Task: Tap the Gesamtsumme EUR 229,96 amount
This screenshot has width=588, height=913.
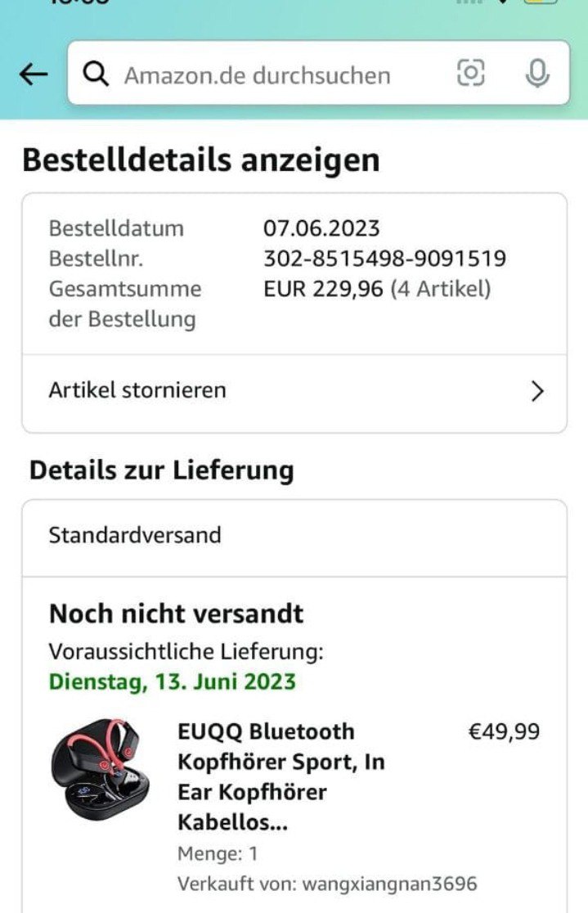Action: coord(322,289)
